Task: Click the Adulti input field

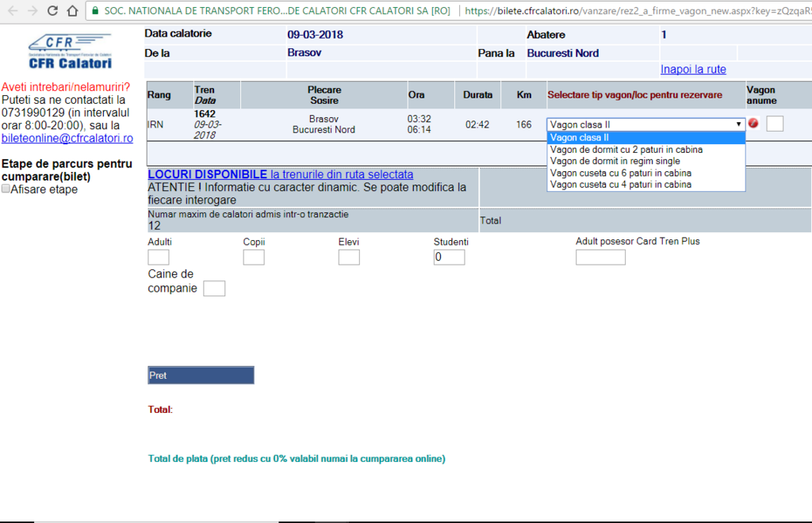Action: tap(159, 257)
